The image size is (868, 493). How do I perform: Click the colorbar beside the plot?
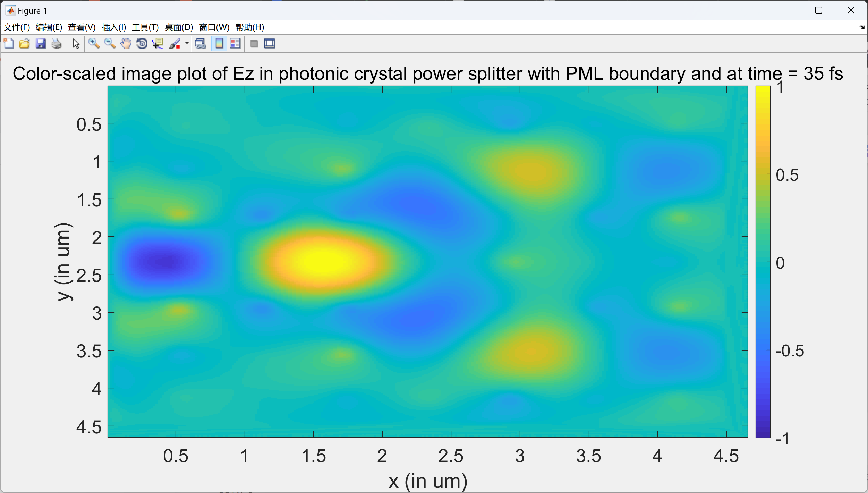tap(763, 261)
